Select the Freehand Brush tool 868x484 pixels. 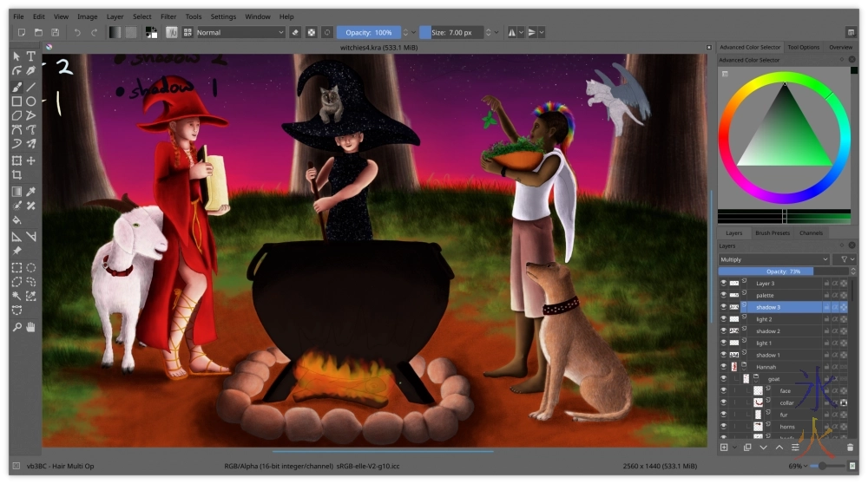click(x=16, y=87)
